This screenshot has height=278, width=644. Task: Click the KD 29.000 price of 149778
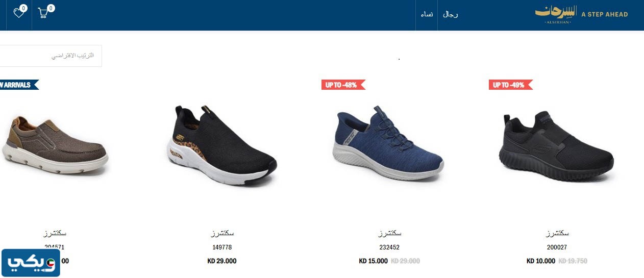click(x=222, y=261)
